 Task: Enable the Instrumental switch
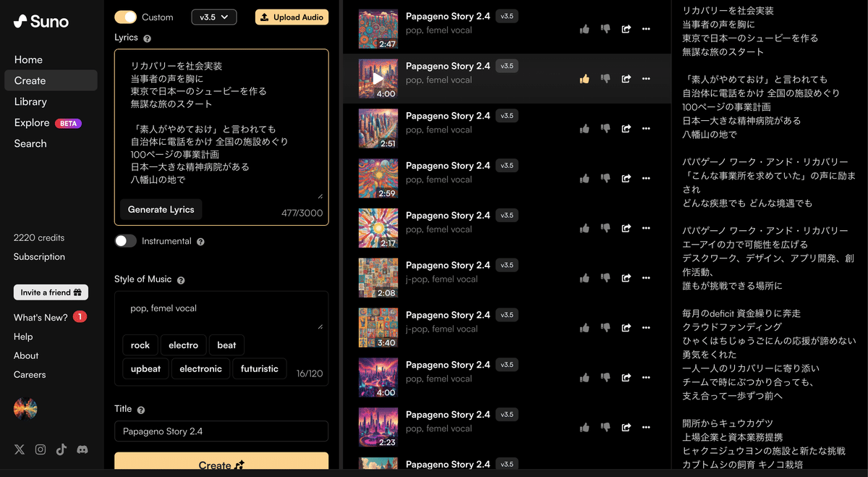coord(126,241)
